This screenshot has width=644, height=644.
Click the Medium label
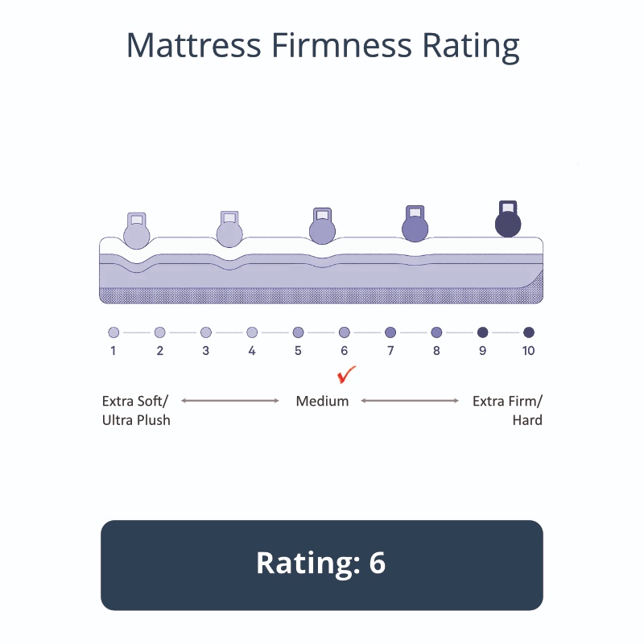pyautogui.click(x=323, y=401)
